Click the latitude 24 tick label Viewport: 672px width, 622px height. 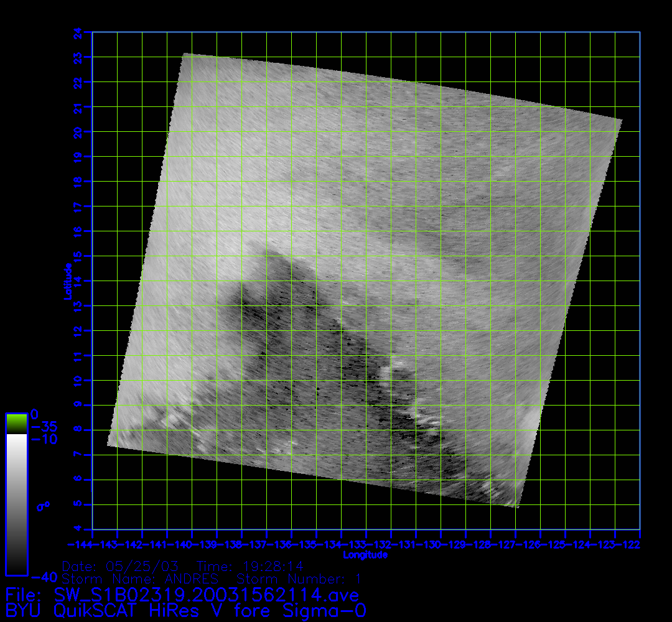[78, 32]
